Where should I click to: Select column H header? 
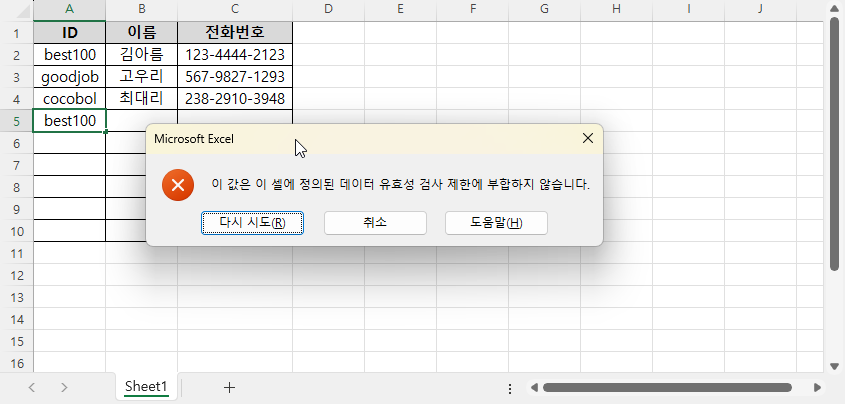[x=617, y=9]
